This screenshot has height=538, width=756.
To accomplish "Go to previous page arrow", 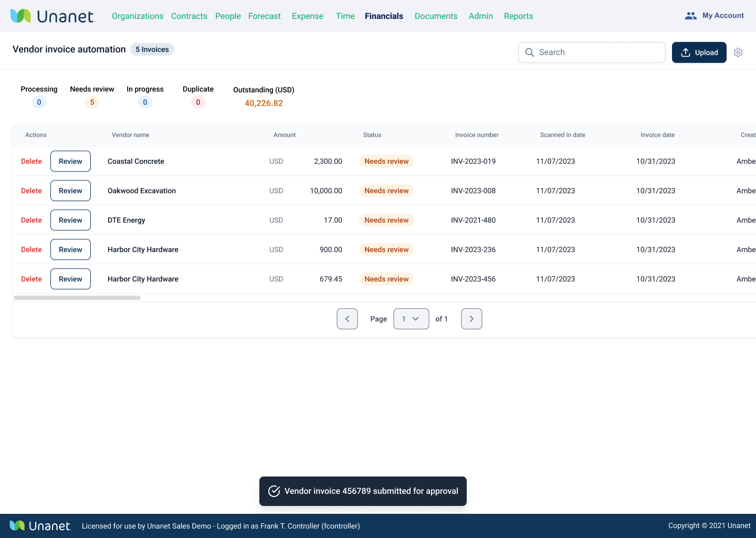I will tap(347, 319).
